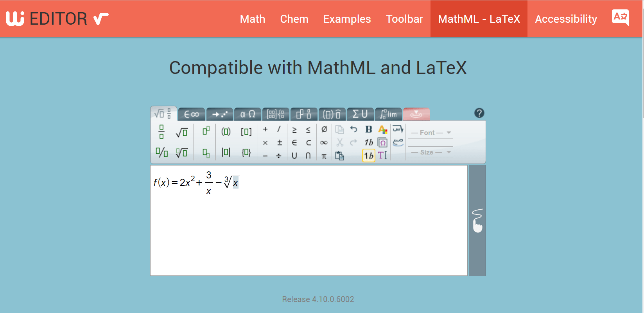Insert the element-of symbol
Viewport: 644px width, 313px height.
294,142
